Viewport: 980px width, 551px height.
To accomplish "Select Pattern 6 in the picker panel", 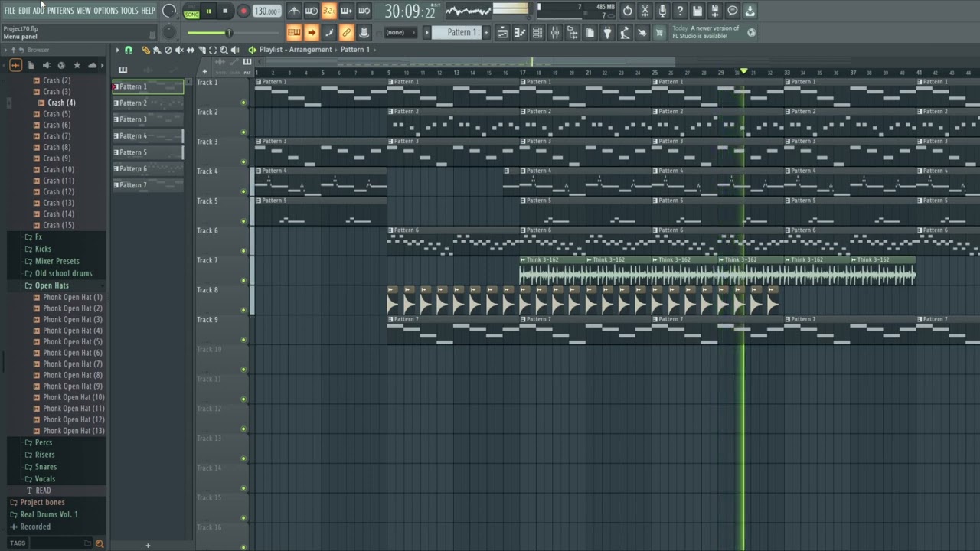I will (148, 168).
